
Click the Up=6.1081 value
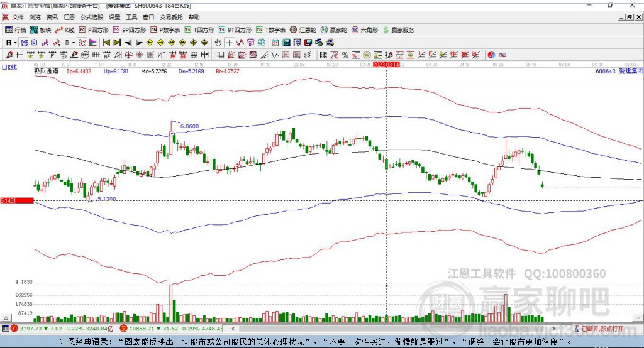tap(116, 71)
